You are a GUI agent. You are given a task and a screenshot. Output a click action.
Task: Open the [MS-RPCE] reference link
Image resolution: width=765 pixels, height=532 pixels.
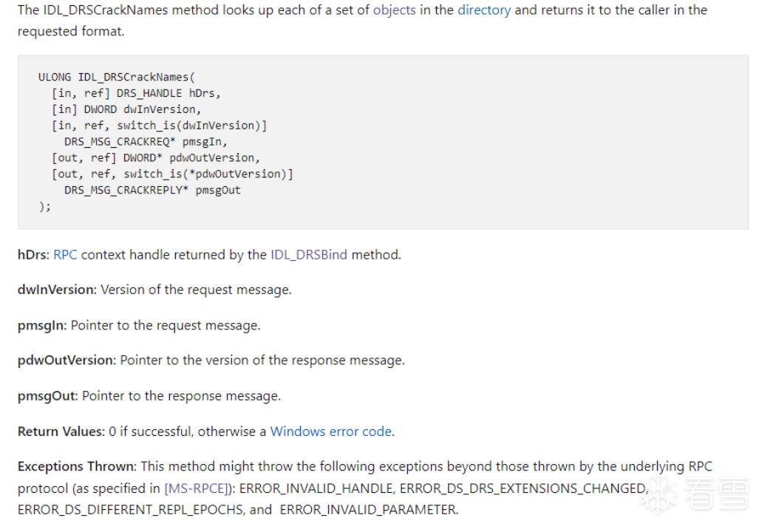coord(197,488)
